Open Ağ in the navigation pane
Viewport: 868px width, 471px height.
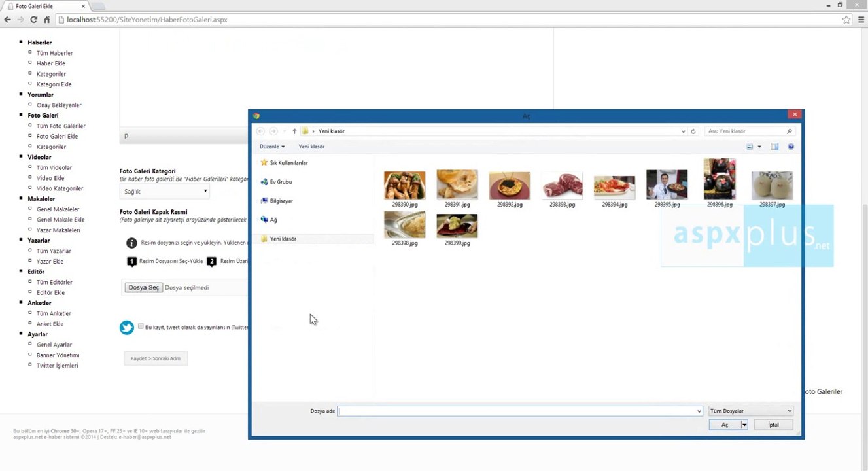click(269, 220)
